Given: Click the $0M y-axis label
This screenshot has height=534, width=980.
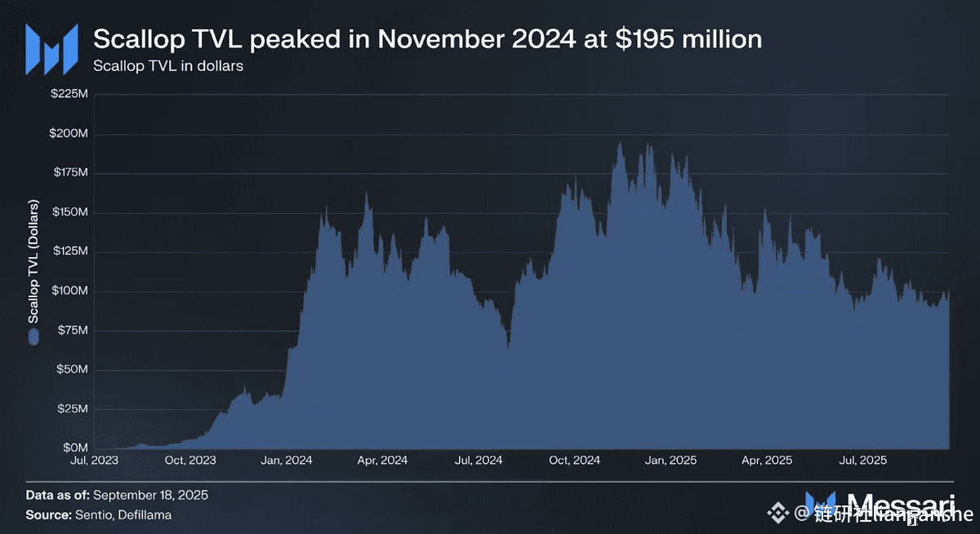Looking at the screenshot, I should pos(74,448).
